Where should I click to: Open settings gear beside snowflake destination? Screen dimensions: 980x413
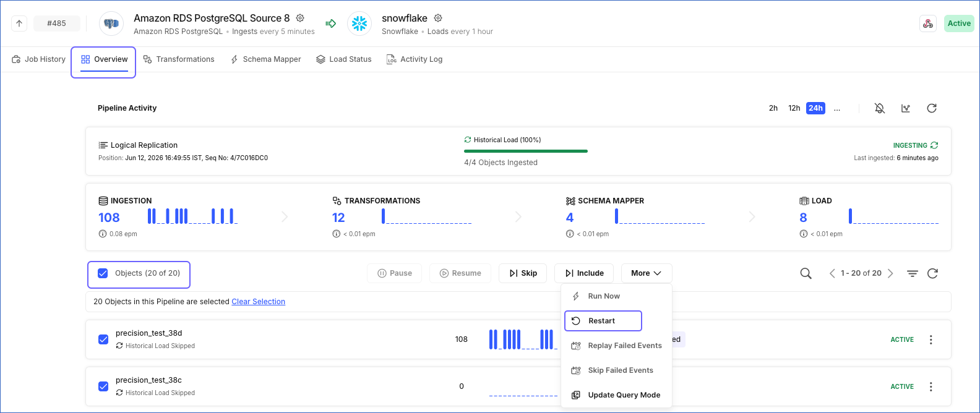tap(438, 18)
